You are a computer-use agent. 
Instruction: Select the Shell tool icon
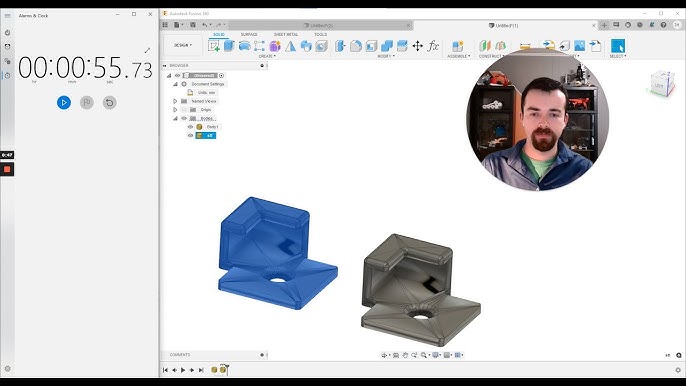[x=371, y=46]
